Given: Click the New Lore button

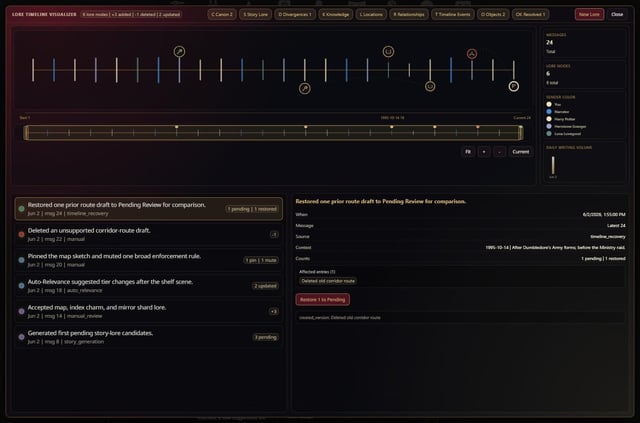Looking at the screenshot, I should 589,14.
